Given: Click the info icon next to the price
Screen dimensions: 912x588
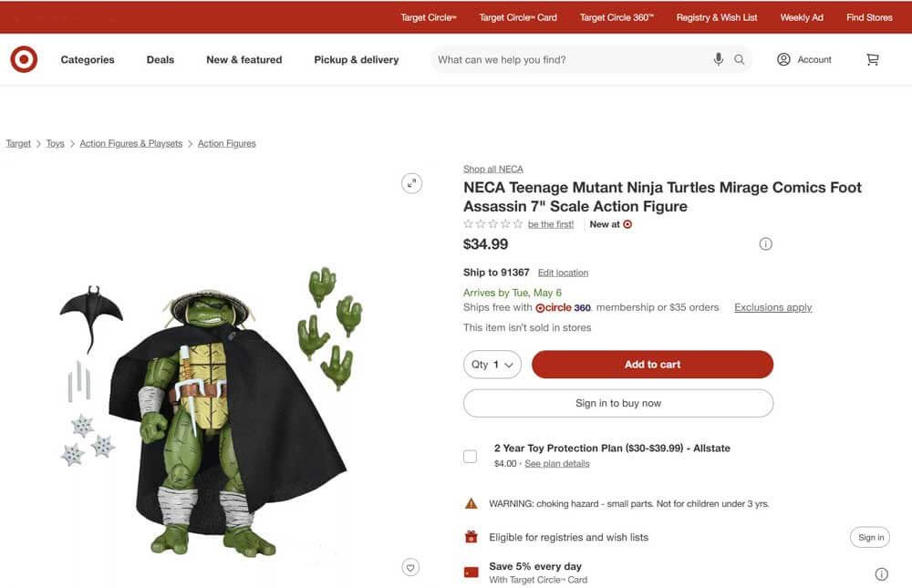Looking at the screenshot, I should coord(765,243).
